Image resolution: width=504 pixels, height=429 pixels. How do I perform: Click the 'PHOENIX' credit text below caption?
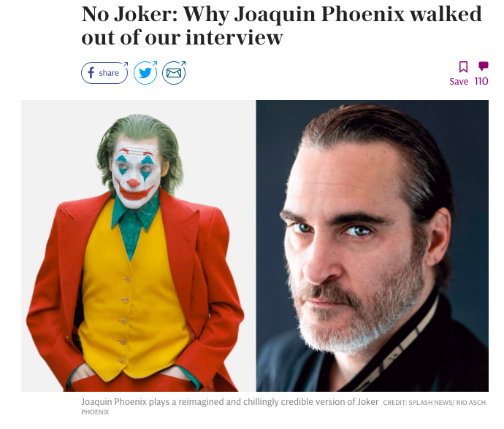pyautogui.click(x=95, y=412)
